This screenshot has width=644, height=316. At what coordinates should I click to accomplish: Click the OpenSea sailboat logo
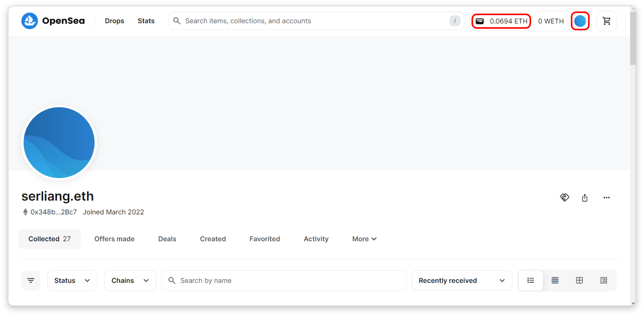tap(30, 21)
